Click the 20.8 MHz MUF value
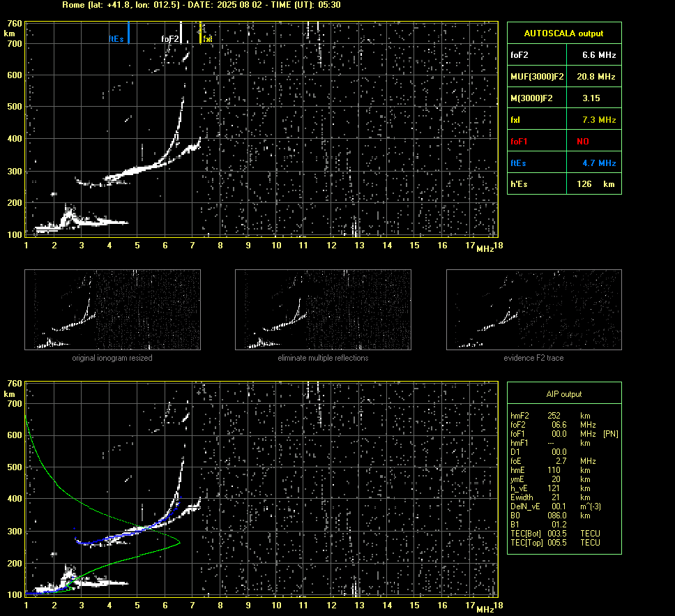The width and height of the screenshot is (675, 616). 596,77
